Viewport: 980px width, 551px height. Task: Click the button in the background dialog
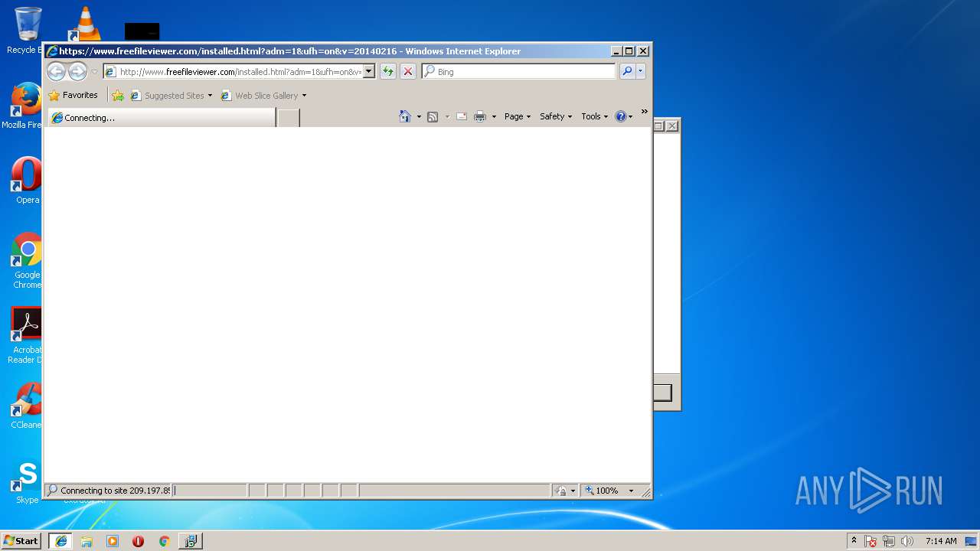pyautogui.click(x=662, y=393)
